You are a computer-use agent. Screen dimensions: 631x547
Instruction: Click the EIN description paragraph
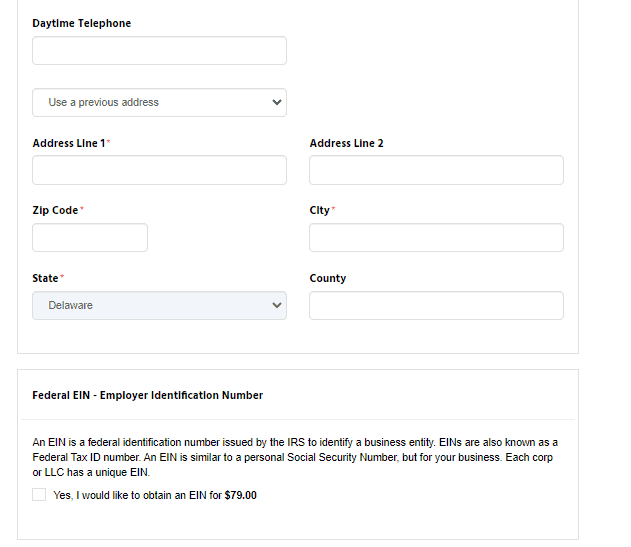pos(295,457)
